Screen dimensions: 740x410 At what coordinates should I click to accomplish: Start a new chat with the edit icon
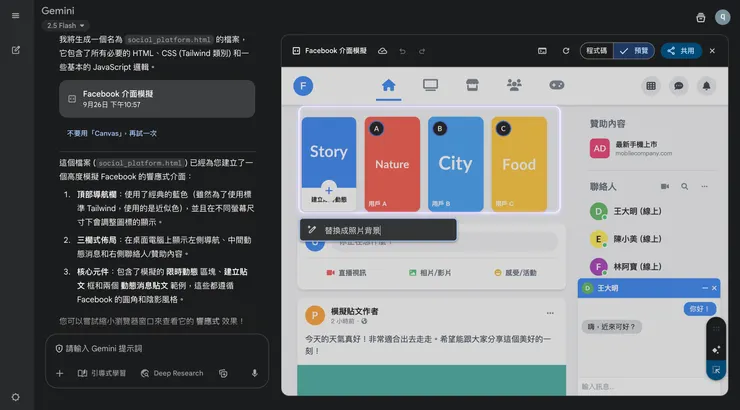pos(16,50)
